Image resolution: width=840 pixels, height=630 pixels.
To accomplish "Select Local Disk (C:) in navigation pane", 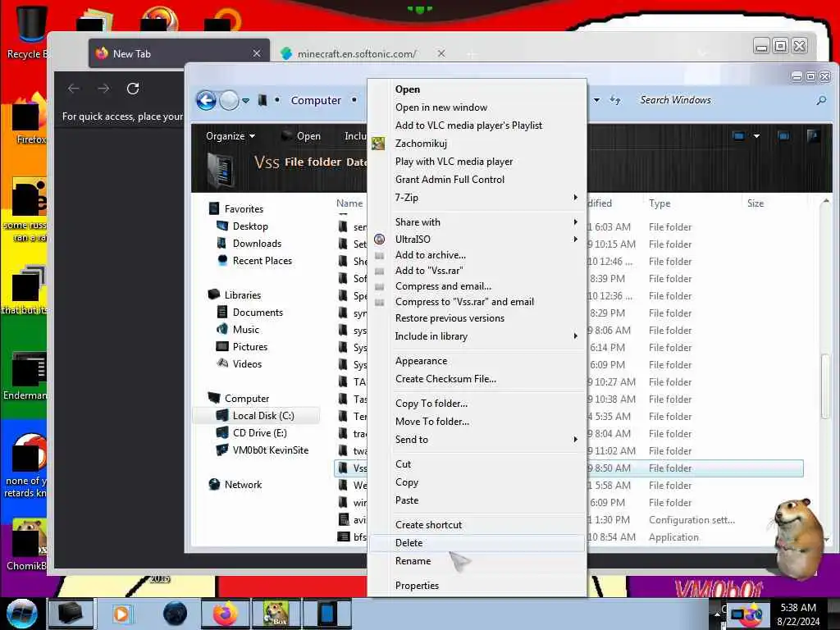I will click(x=263, y=416).
